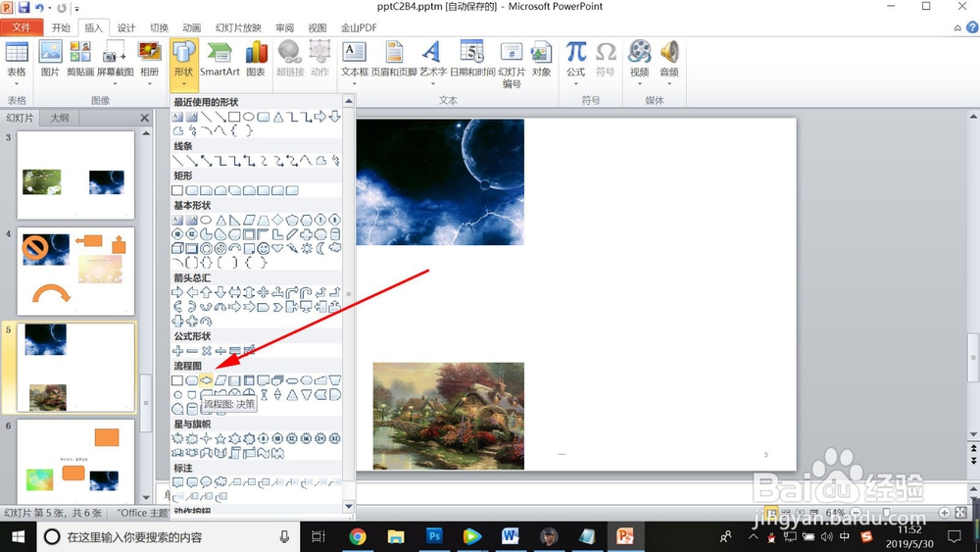Choose the plain rectangle under Rectangles section
Viewport: 980px width, 552px height.
pyautogui.click(x=177, y=190)
